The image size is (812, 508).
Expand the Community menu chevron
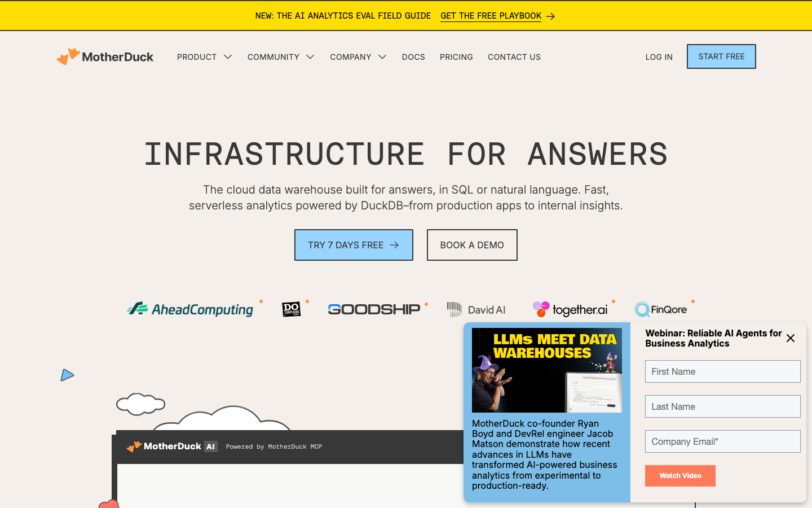point(310,57)
